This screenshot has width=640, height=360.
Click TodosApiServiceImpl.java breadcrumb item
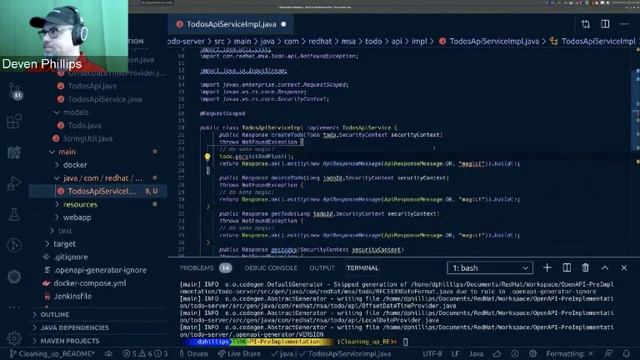tap(494, 41)
